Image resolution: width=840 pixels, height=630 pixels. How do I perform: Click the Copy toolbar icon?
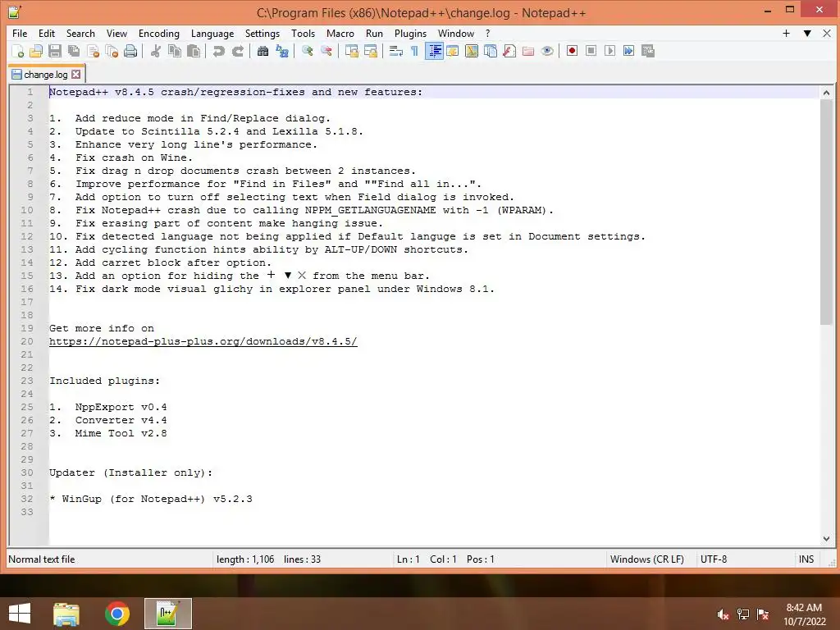pyautogui.click(x=175, y=51)
